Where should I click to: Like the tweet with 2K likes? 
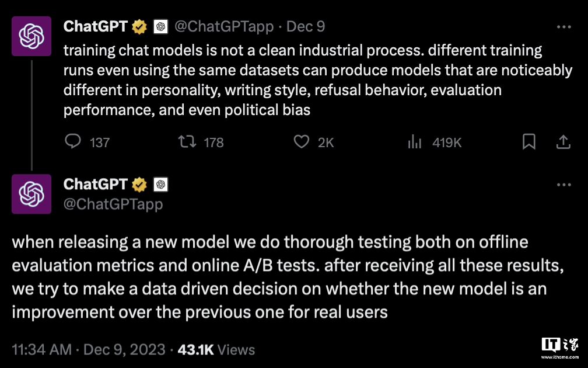301,142
